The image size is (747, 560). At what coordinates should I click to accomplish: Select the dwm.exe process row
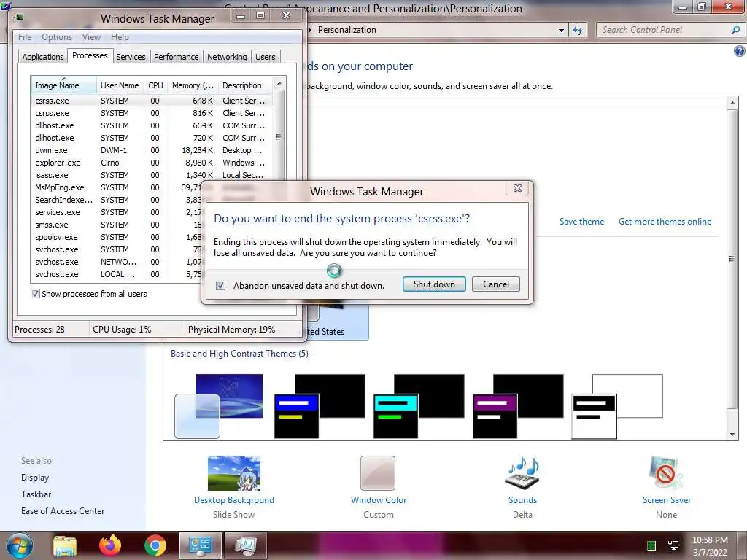click(151, 150)
